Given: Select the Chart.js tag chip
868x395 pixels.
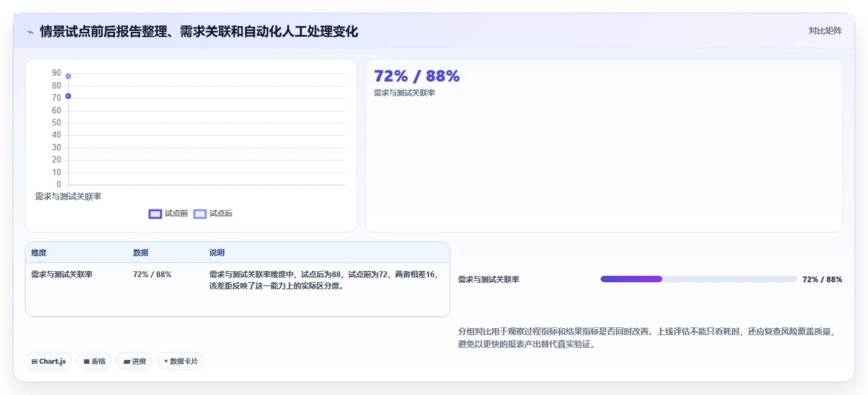Looking at the screenshot, I should tap(48, 361).
